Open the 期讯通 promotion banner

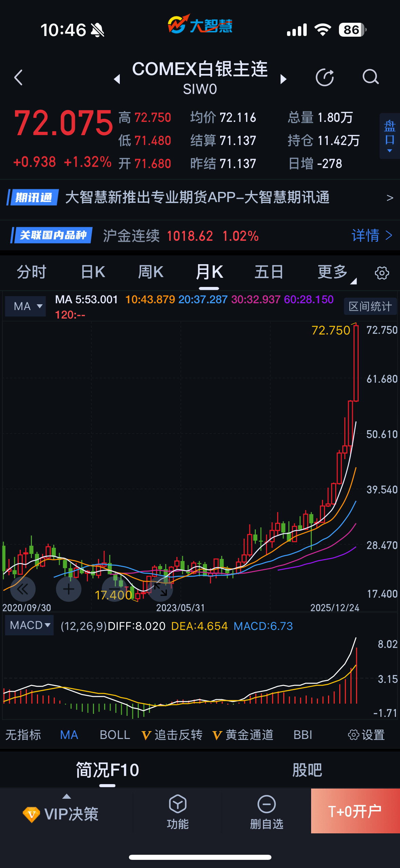tap(200, 197)
